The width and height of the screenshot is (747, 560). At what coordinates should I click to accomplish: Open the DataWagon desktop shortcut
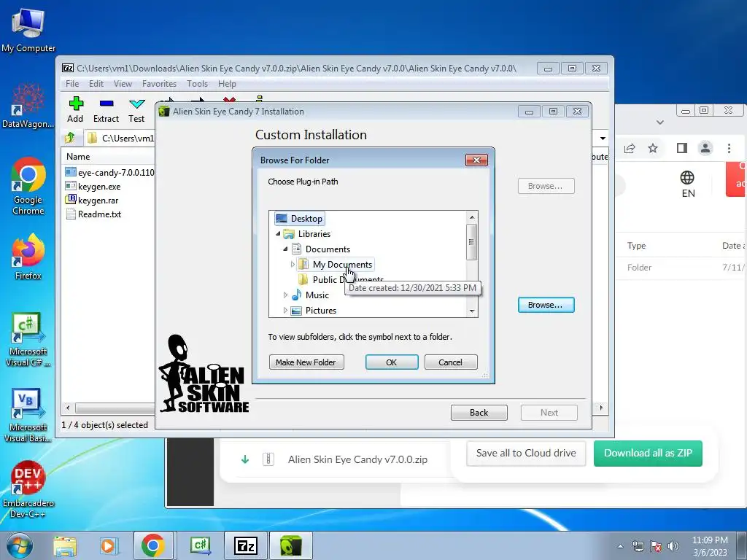[x=28, y=106]
